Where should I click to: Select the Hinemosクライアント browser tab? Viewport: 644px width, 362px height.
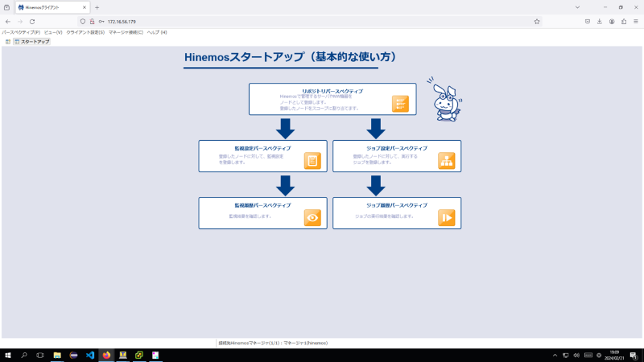(52, 7)
